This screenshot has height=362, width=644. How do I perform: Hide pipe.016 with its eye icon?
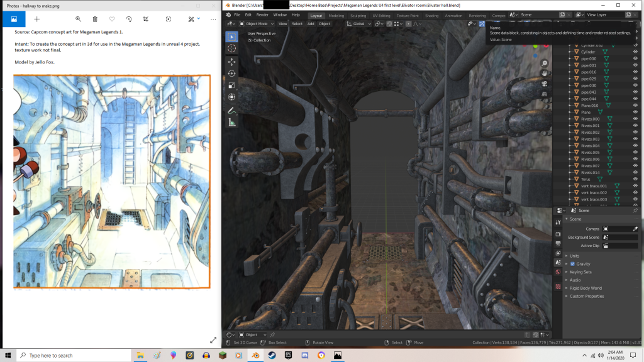tap(635, 72)
